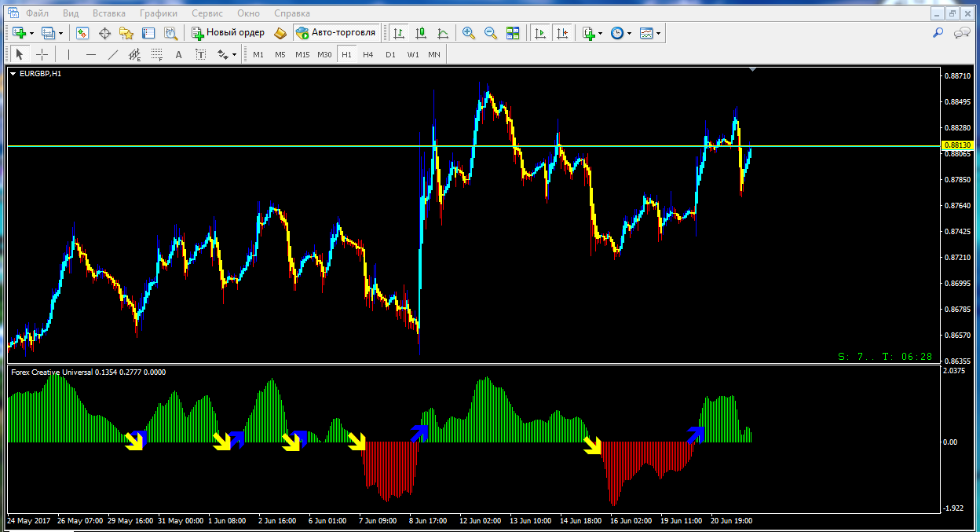Expand the new chart dropdown arrow
Image resolution: width=980 pixels, height=532 pixels.
coord(31,33)
